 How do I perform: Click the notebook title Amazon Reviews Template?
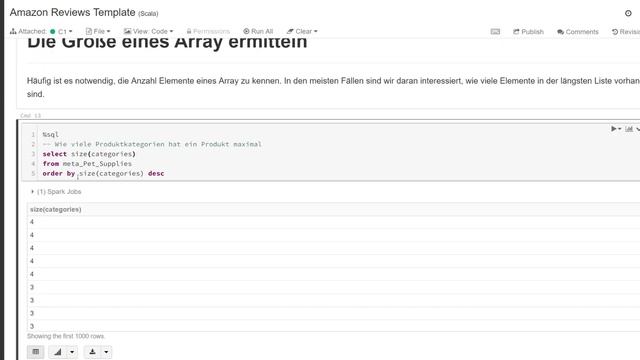coord(73,13)
